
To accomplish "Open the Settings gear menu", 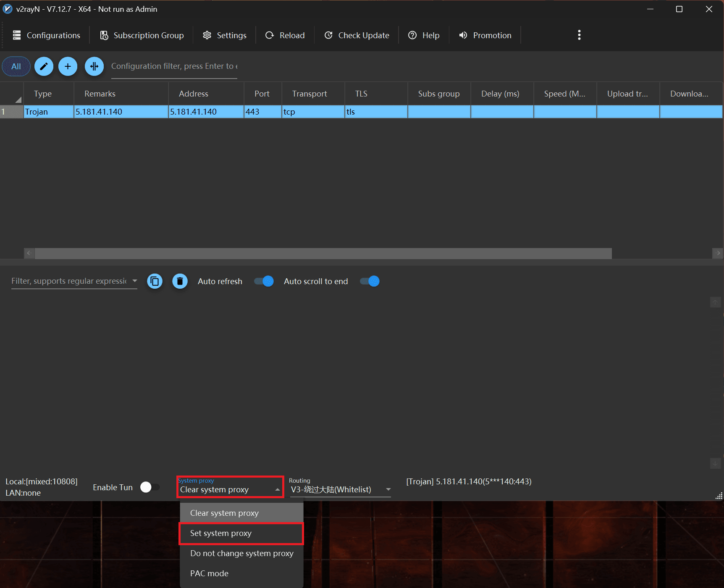I will (x=225, y=35).
